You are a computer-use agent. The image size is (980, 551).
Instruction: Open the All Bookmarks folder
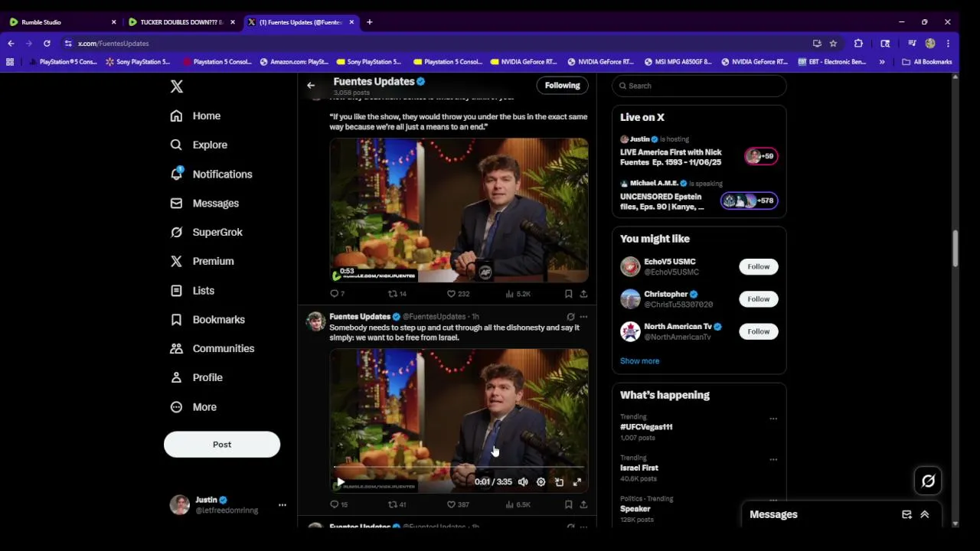[927, 62]
